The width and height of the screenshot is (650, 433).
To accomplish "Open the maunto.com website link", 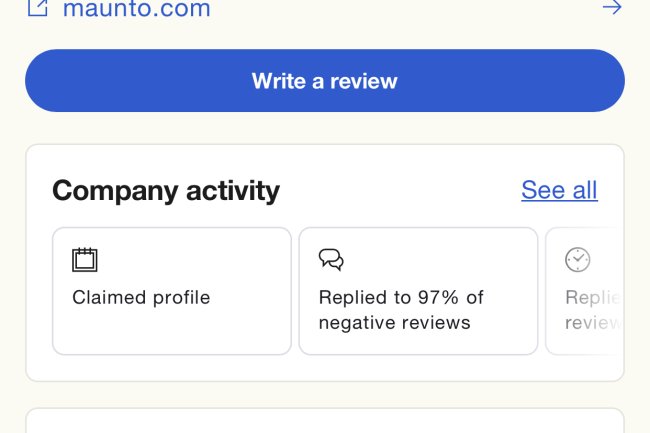I will (x=137, y=9).
